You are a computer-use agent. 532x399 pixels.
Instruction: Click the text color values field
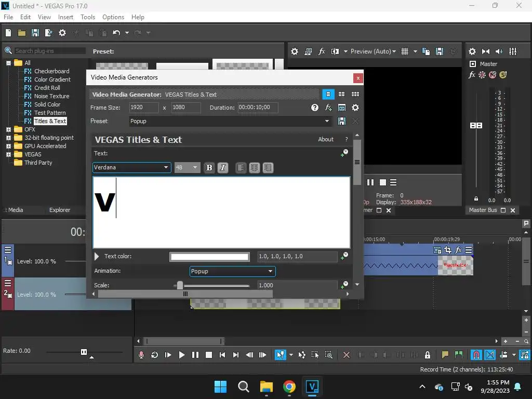(297, 257)
